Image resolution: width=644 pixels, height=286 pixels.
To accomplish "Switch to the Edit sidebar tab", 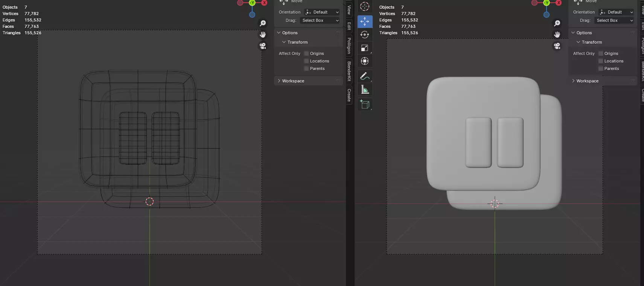I will point(349,26).
